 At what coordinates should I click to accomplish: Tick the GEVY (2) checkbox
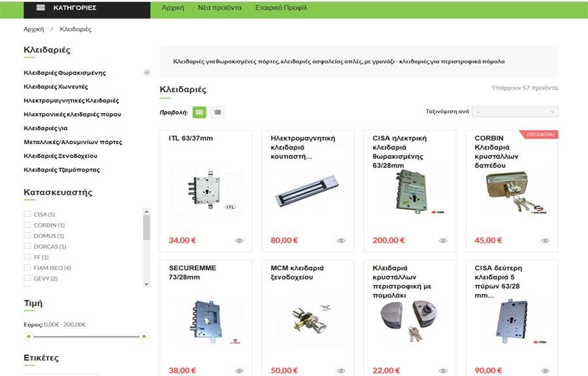[27, 278]
